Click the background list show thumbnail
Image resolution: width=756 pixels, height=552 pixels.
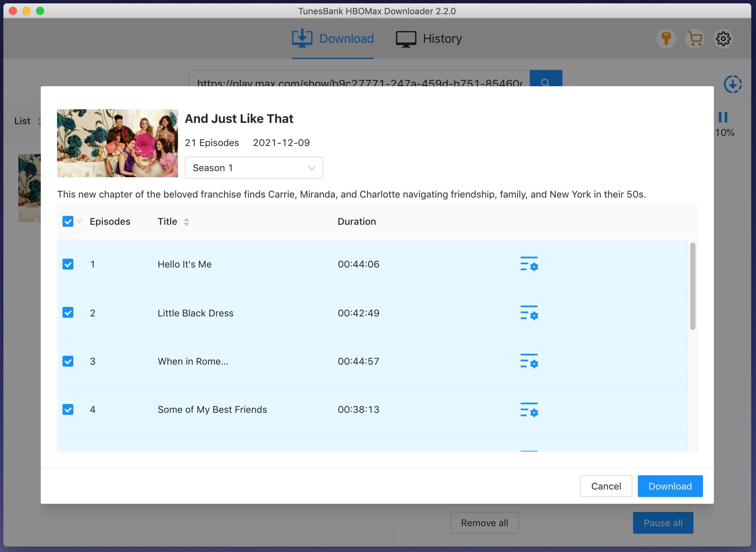pos(30,188)
